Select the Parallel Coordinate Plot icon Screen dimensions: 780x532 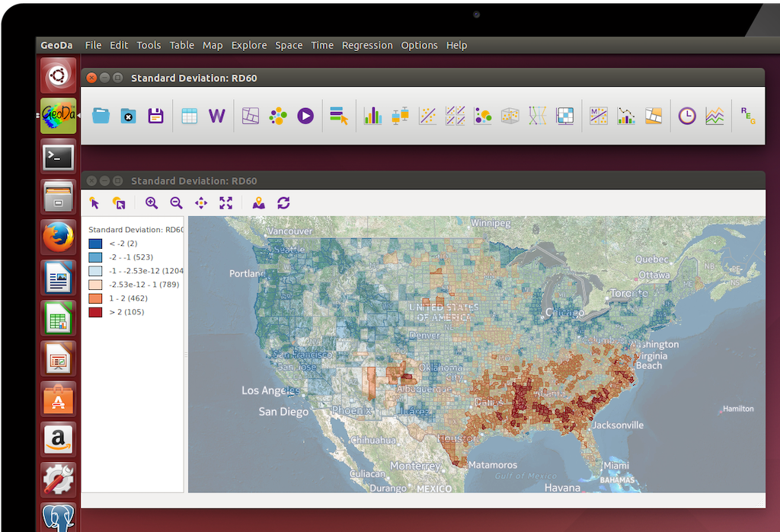click(x=536, y=115)
